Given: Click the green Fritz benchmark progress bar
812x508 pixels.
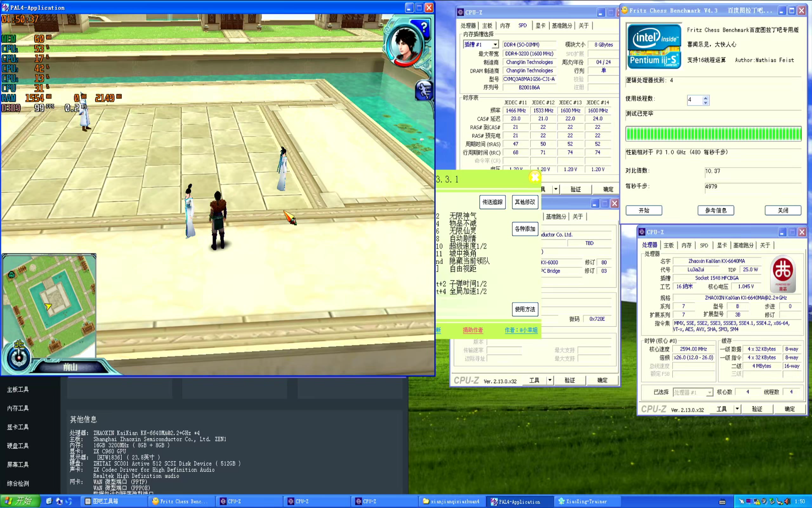Looking at the screenshot, I should (x=713, y=134).
